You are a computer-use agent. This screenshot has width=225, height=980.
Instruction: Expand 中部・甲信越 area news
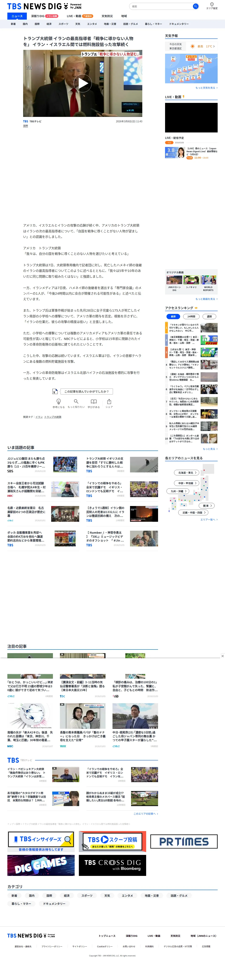[187, 483]
